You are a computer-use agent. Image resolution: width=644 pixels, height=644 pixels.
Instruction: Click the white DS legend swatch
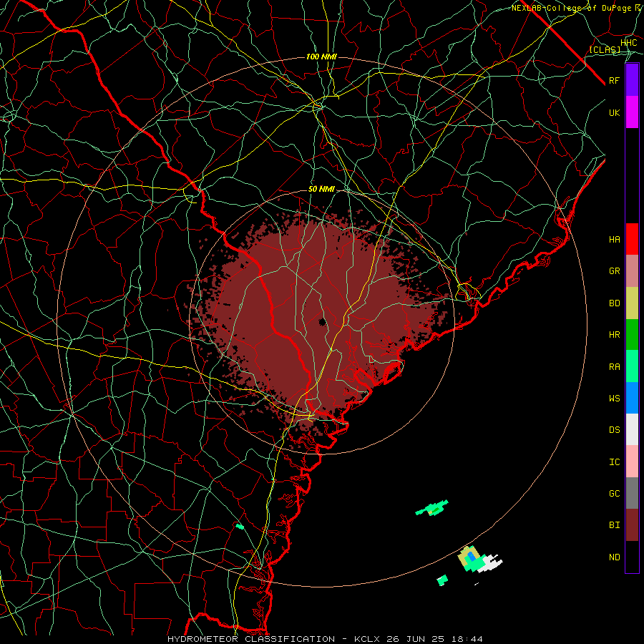click(632, 429)
